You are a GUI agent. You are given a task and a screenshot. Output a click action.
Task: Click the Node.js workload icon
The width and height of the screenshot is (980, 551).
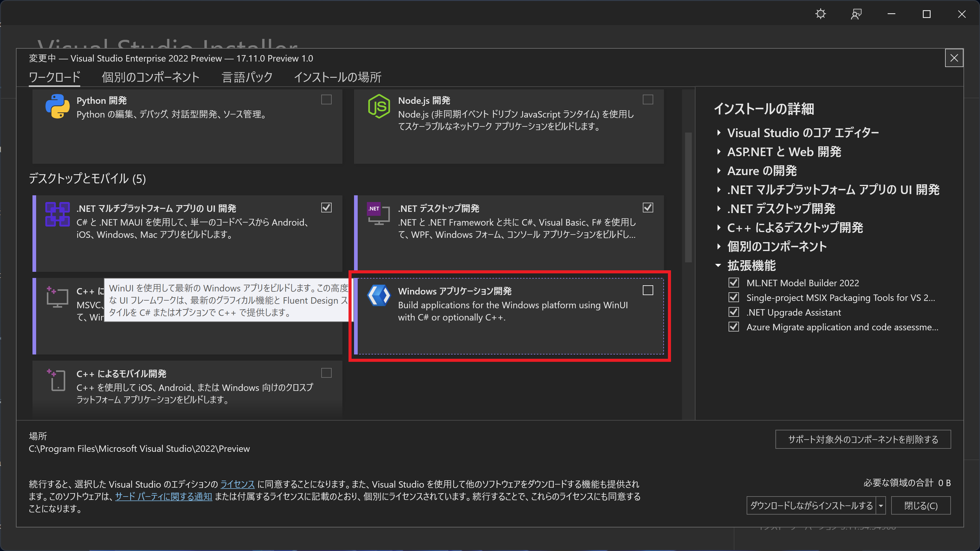coord(379,107)
